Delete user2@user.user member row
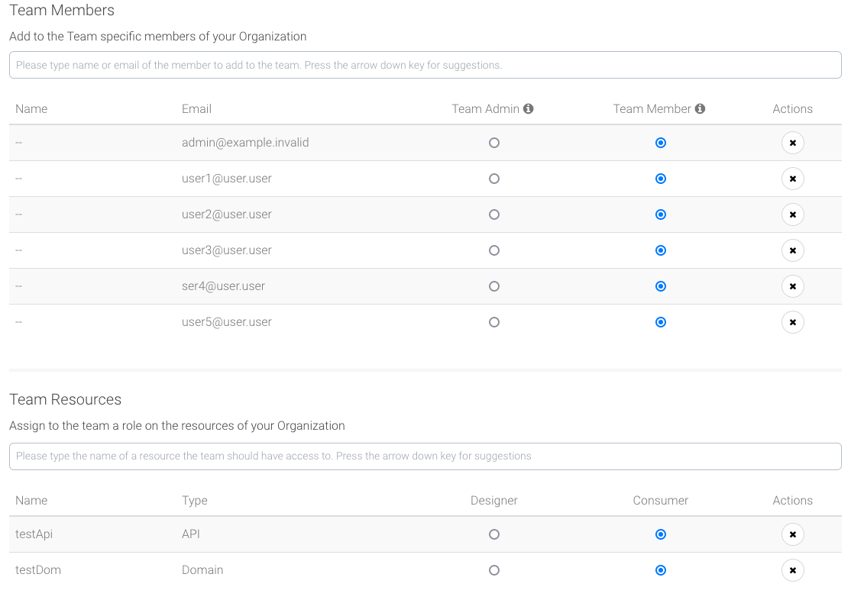851x616 pixels. pos(792,214)
